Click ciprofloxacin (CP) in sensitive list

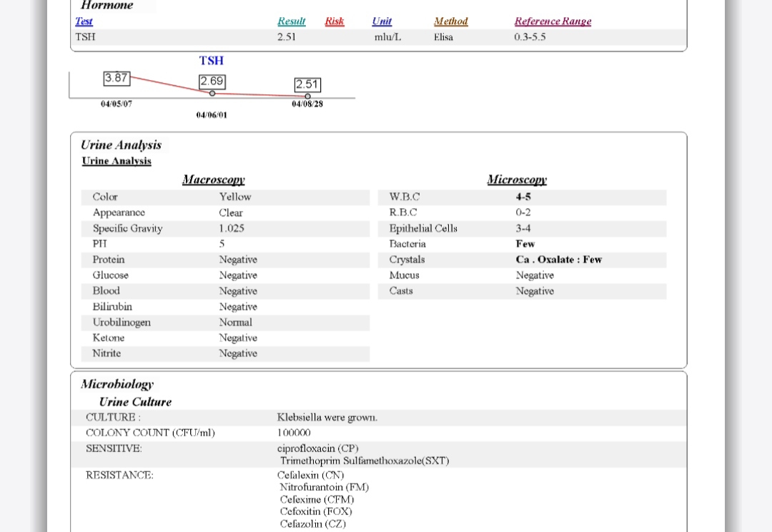point(317,448)
